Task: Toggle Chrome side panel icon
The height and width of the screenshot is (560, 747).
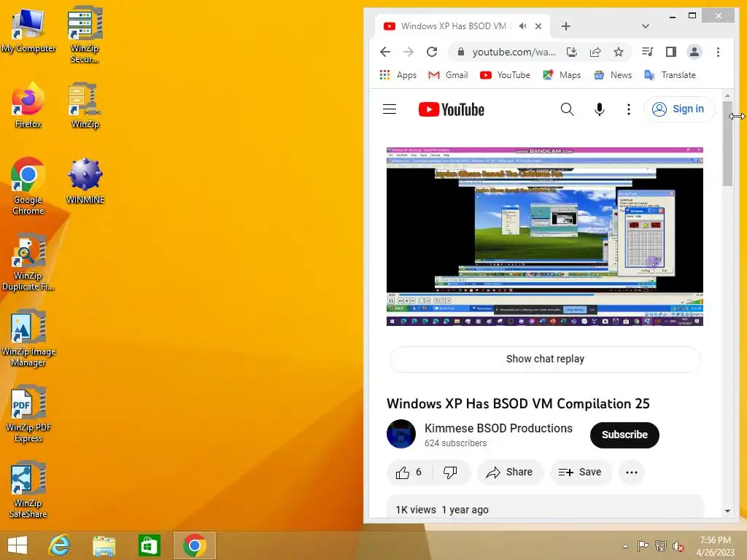Action: 671,52
